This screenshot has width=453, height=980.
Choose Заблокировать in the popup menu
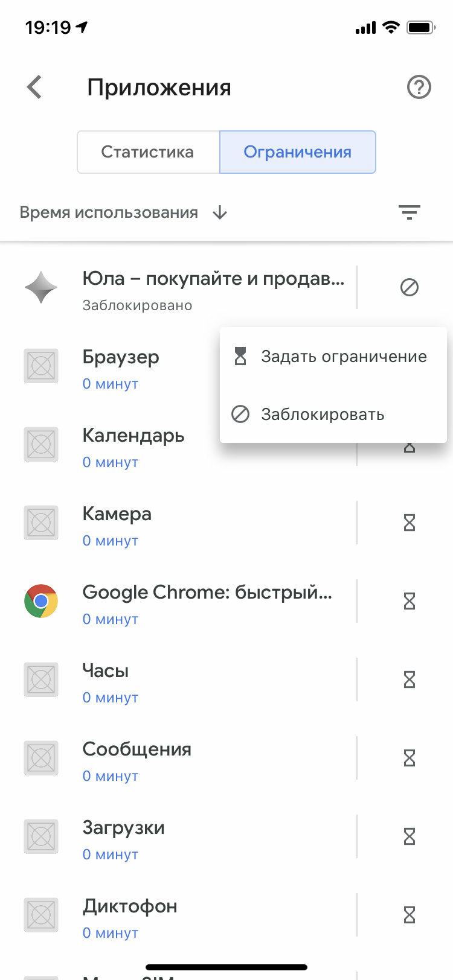333,415
